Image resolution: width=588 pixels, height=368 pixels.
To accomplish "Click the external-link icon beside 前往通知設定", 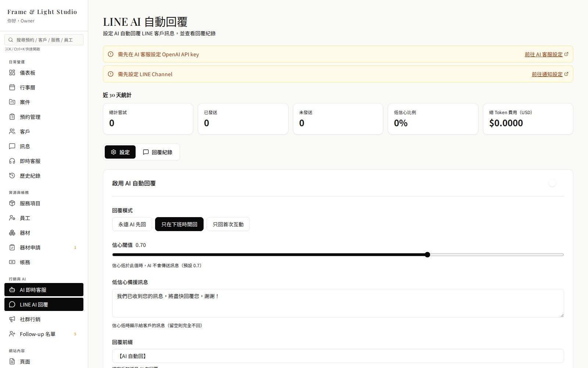I will tap(566, 74).
